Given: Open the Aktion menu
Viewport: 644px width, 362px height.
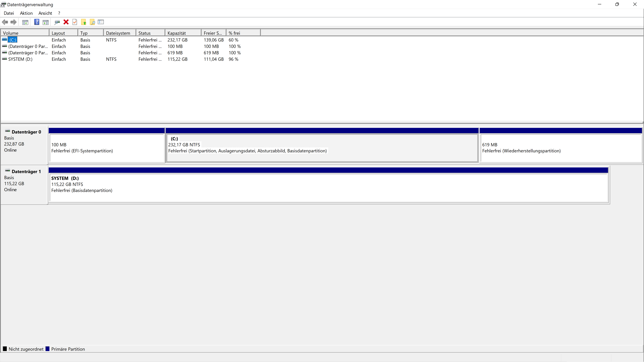Looking at the screenshot, I should point(26,13).
